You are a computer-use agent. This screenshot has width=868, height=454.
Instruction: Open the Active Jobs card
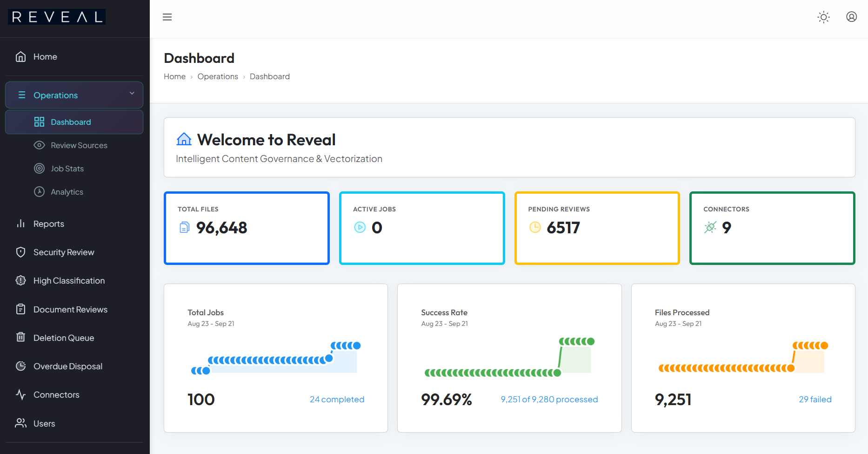click(x=422, y=228)
